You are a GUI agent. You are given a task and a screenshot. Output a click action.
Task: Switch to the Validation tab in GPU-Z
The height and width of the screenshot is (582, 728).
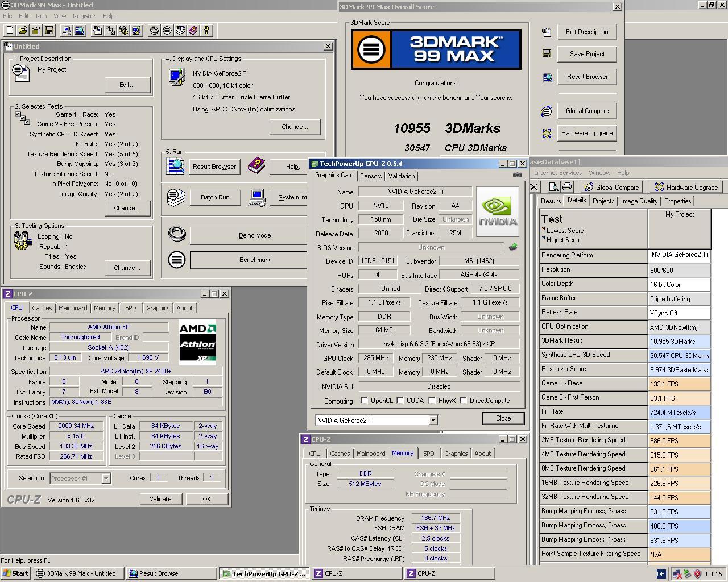point(402,176)
